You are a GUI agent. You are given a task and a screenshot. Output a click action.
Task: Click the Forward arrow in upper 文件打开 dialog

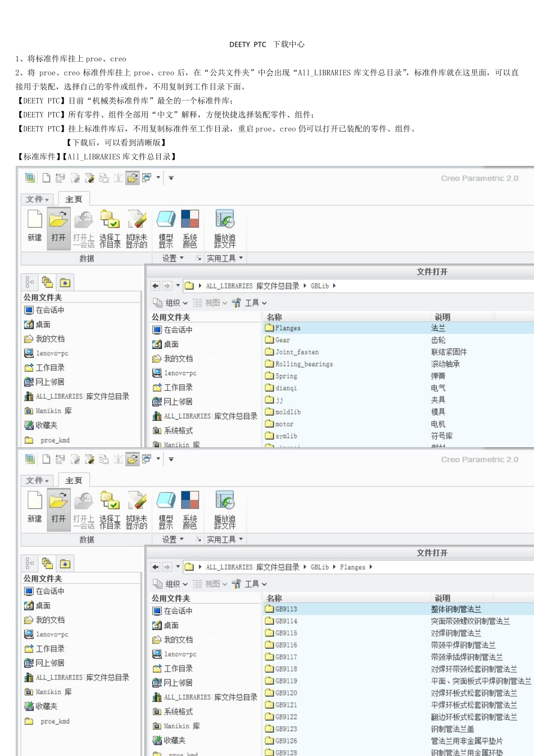[167, 286]
